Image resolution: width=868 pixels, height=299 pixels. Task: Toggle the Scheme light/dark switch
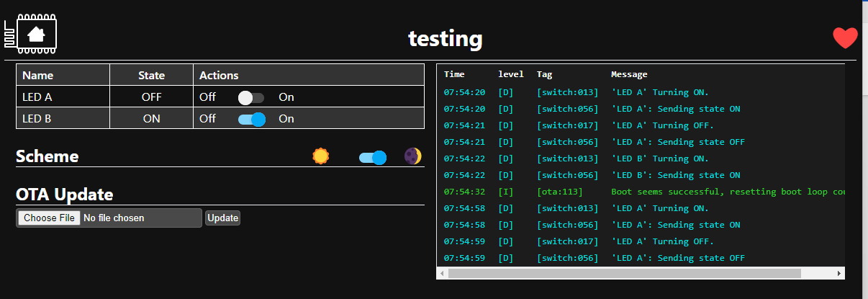point(373,157)
